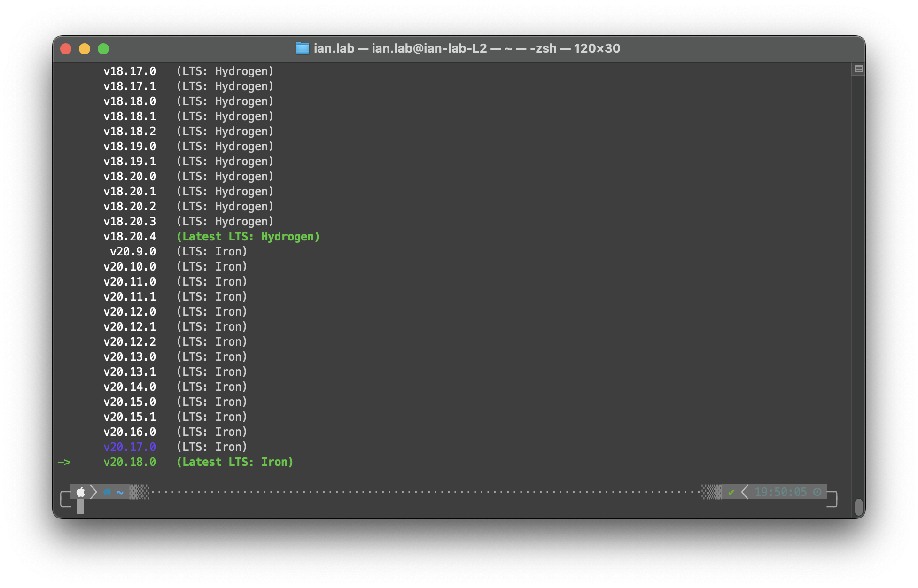Click the Apple logo in the prompt
The width and height of the screenshot is (918, 588).
tap(81, 492)
